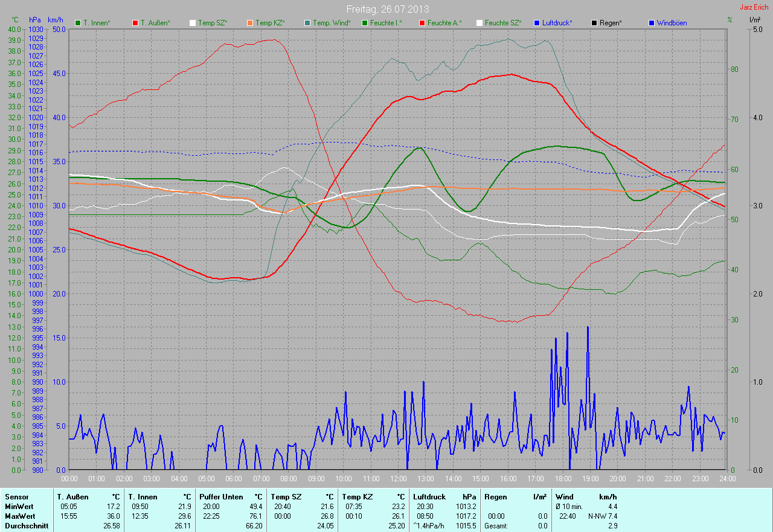
Task: Click the 12:00 marker on time axis
Action: point(398,479)
